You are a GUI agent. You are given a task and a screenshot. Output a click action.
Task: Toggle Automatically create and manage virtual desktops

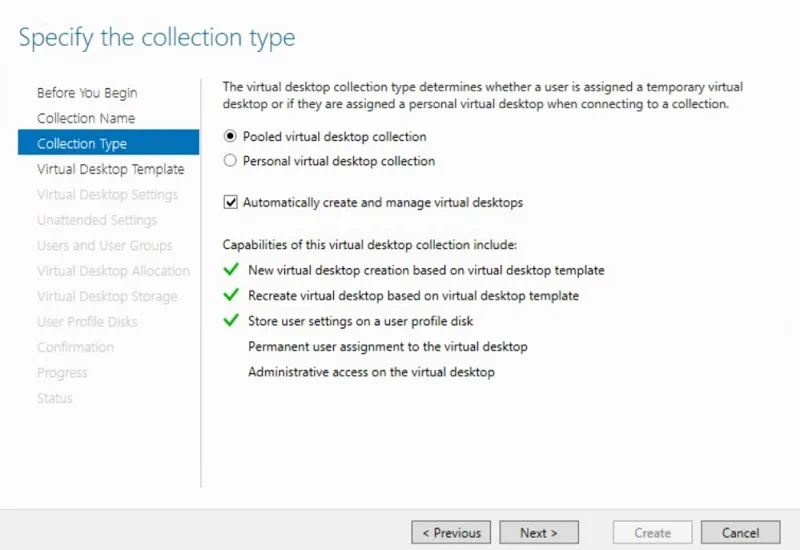(x=231, y=203)
